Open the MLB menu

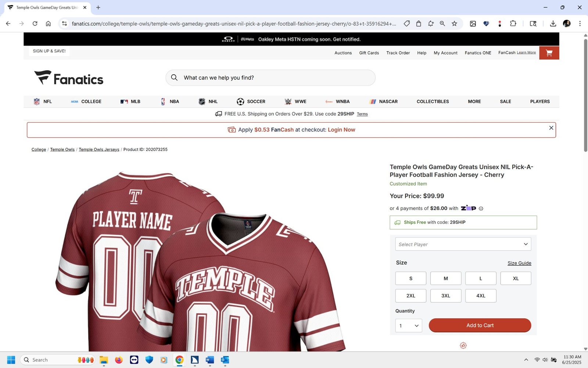(130, 102)
